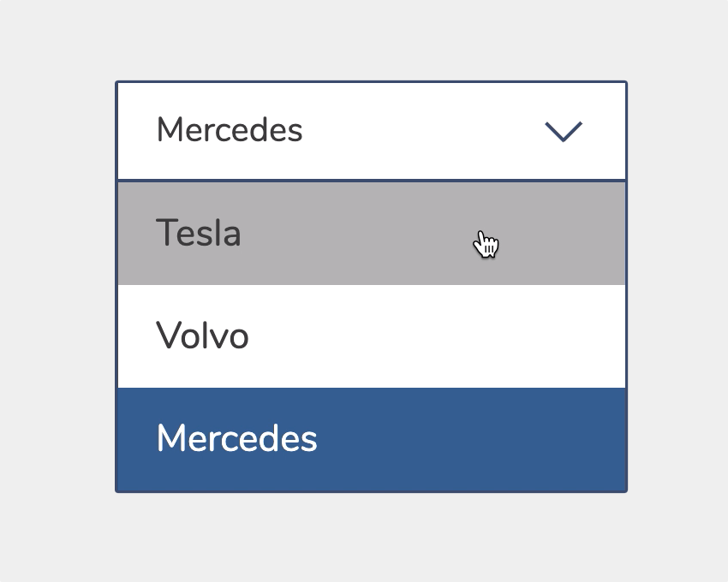The height and width of the screenshot is (582, 728).
Task: Click the chevron beside the selected Mercedes text
Action: pos(563,130)
